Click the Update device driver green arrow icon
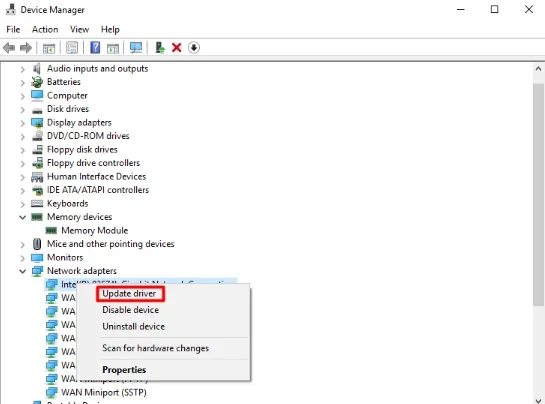 click(x=160, y=48)
